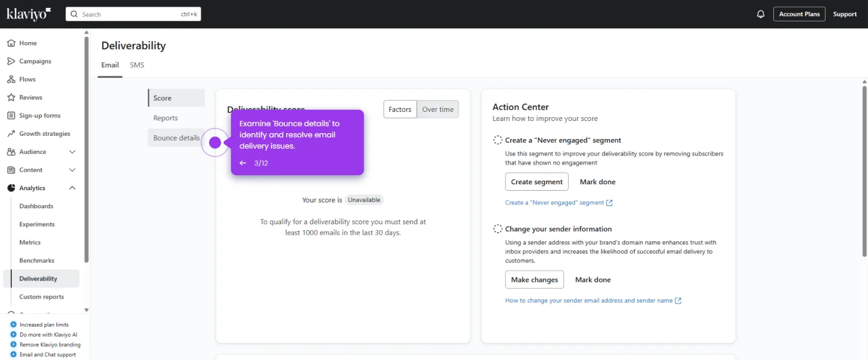Click the sidebar scroll-up arrow
The height and width of the screenshot is (360, 868).
click(86, 32)
